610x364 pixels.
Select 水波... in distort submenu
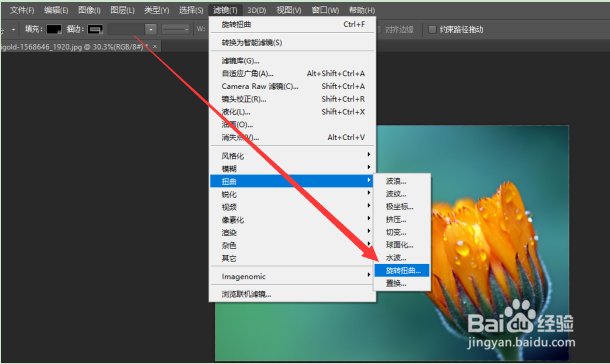pyautogui.click(x=402, y=258)
